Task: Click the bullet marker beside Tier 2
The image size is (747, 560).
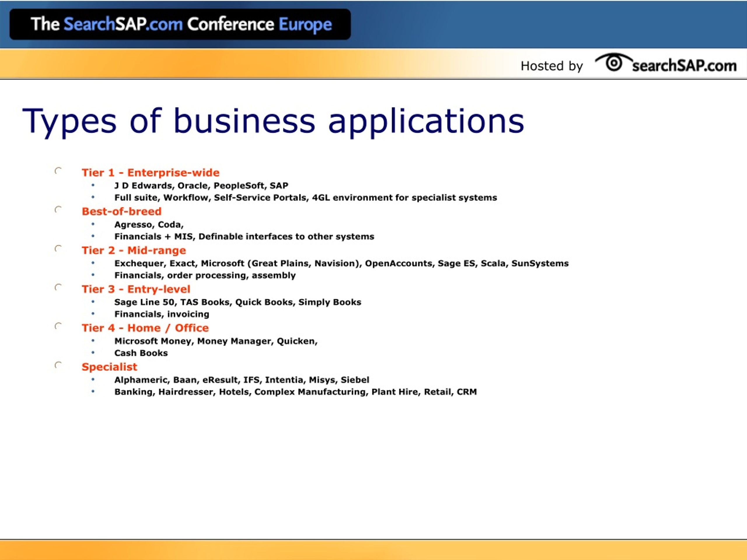Action: (x=58, y=249)
